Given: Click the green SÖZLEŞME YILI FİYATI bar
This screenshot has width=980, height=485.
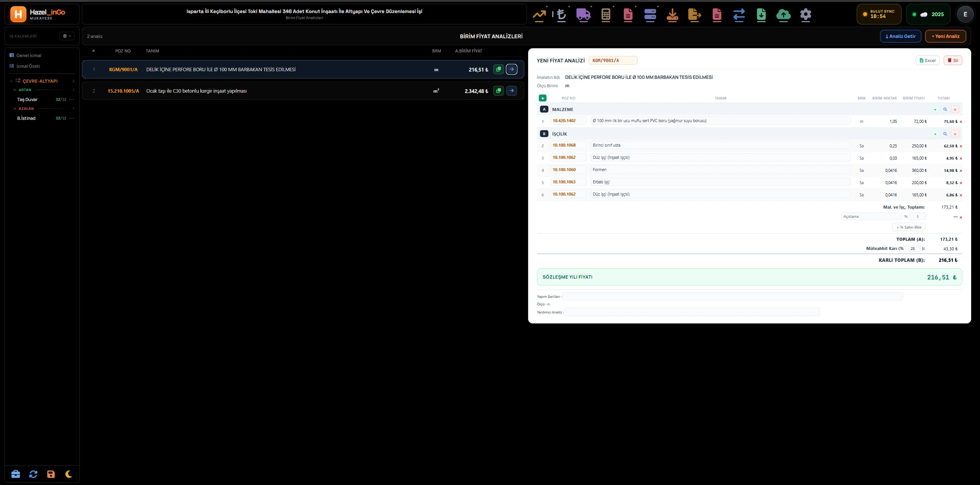Looking at the screenshot, I should pyautogui.click(x=749, y=277).
